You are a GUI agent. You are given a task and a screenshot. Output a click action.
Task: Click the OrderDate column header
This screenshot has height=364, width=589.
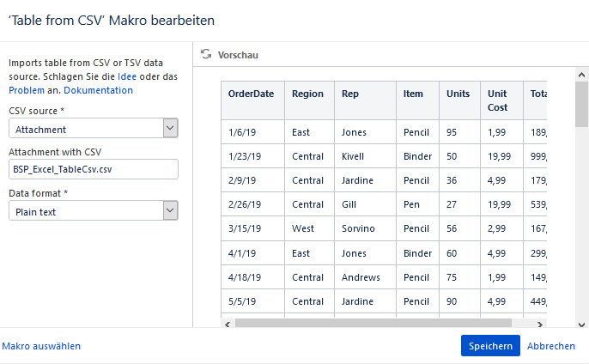pos(251,94)
